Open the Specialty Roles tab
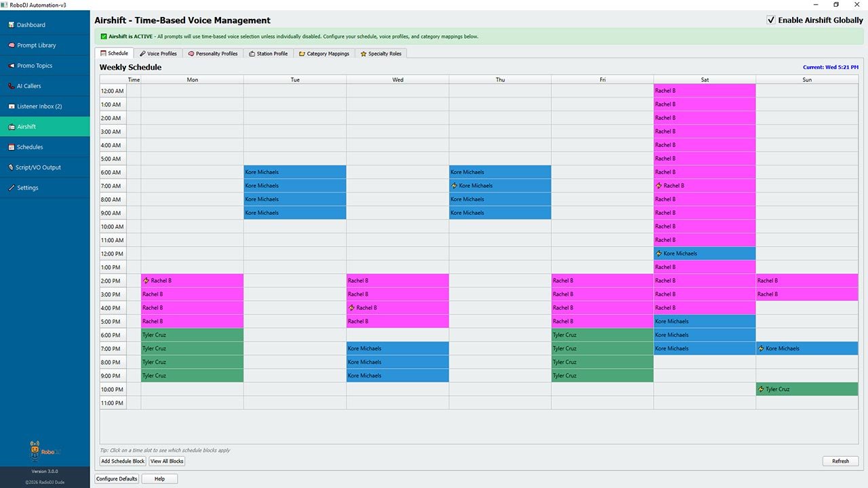Image resolution: width=868 pixels, height=488 pixels. [x=380, y=53]
